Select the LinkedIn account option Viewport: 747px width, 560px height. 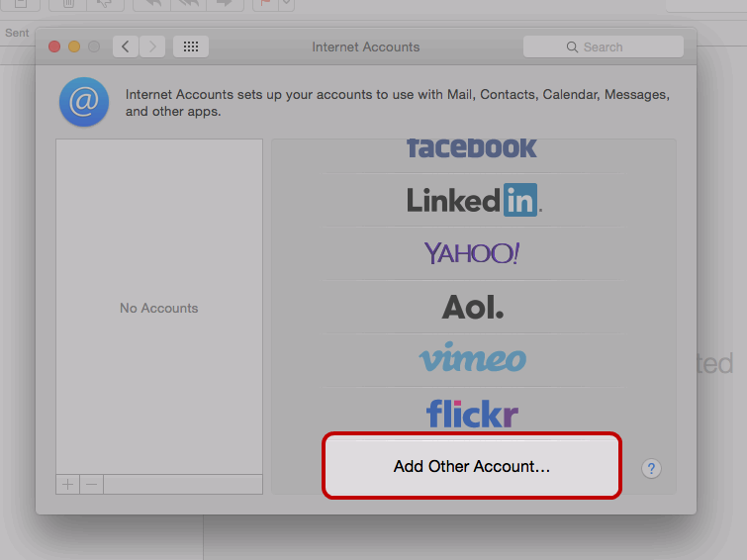pyautogui.click(x=474, y=200)
